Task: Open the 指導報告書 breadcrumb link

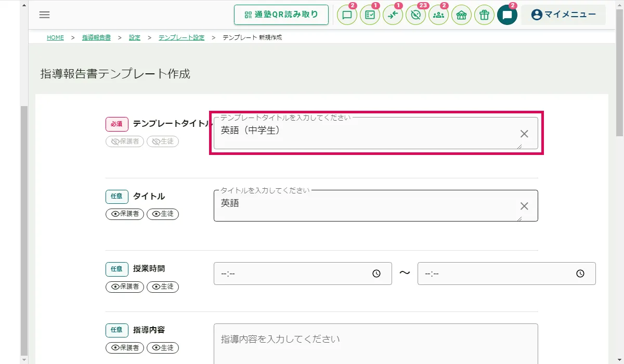Action: coord(96,37)
